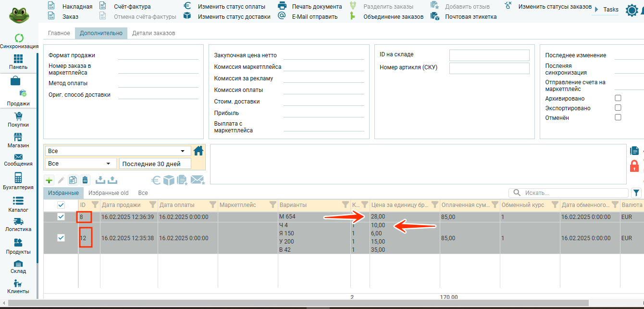Screen dimensions: 644x309
Task: Open the settings gear icon
Action: (x=632, y=10)
